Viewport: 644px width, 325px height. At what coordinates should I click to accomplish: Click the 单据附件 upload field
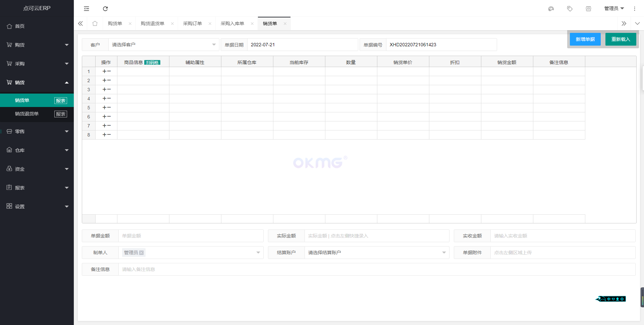click(x=563, y=253)
